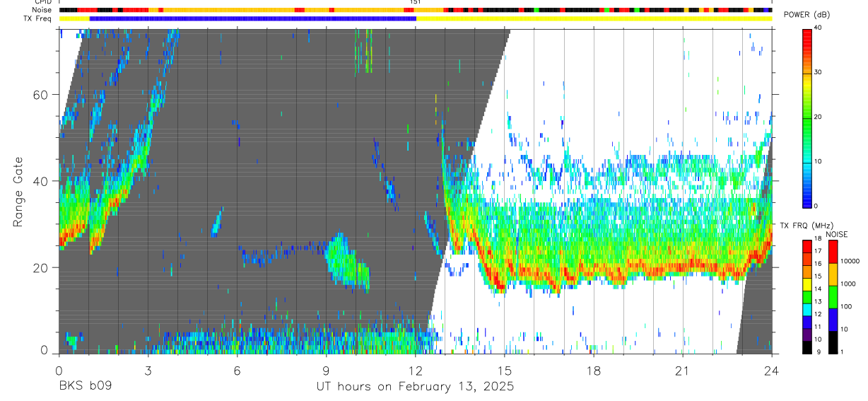Click the "BKS b09" radar beam label
The width and height of the screenshot is (868, 401).
coord(85,387)
